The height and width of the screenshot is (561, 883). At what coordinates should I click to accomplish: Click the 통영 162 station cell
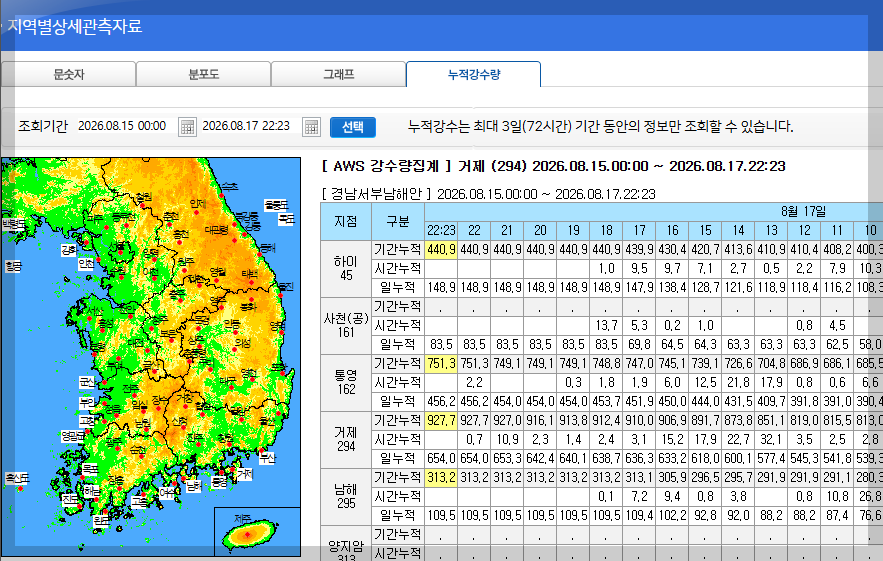[346, 382]
